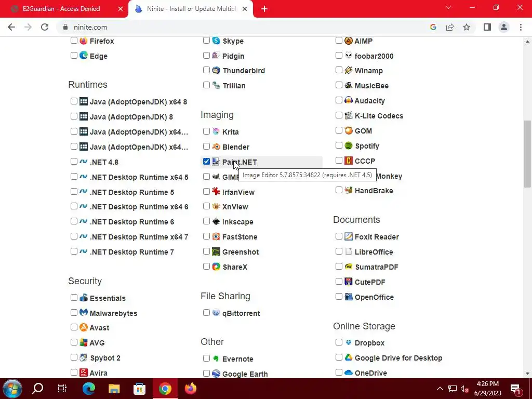Enable the K-Lite Codecs checkbox
The height and width of the screenshot is (399, 532).
click(339, 115)
